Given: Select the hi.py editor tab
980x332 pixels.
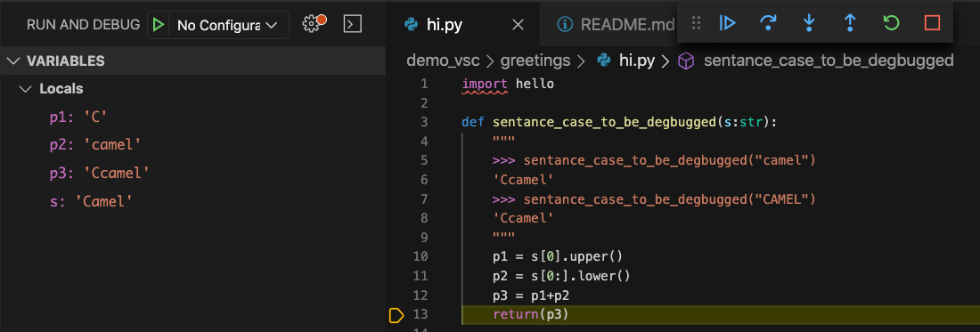Looking at the screenshot, I should [444, 24].
